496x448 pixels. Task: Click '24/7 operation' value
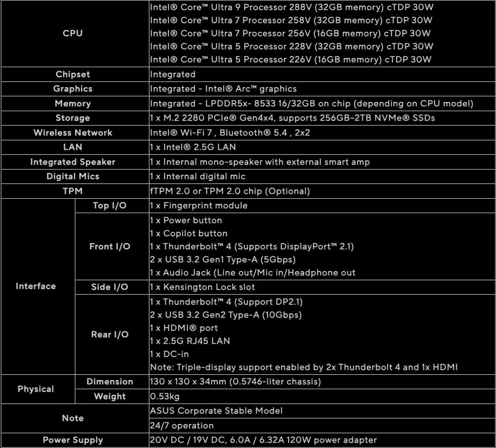182,425
